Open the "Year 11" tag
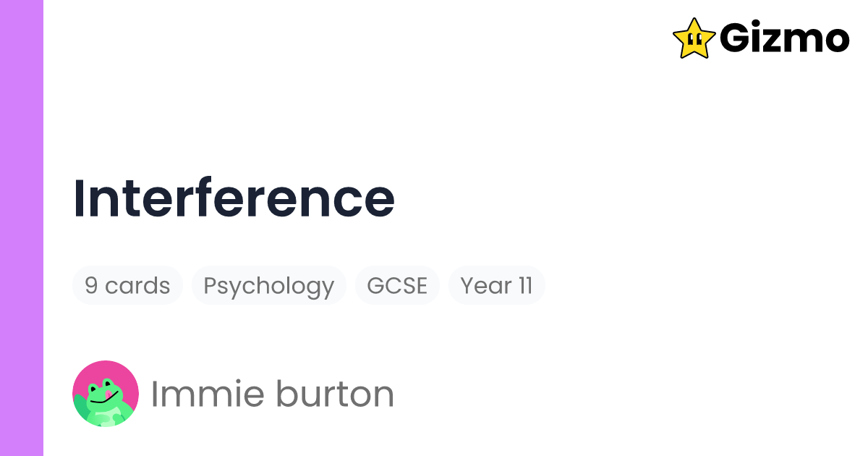The image size is (868, 456). pos(496,286)
